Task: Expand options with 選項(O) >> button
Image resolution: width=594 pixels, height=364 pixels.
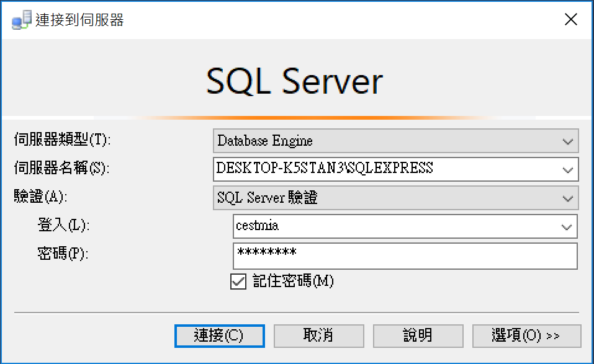Action: click(526, 335)
